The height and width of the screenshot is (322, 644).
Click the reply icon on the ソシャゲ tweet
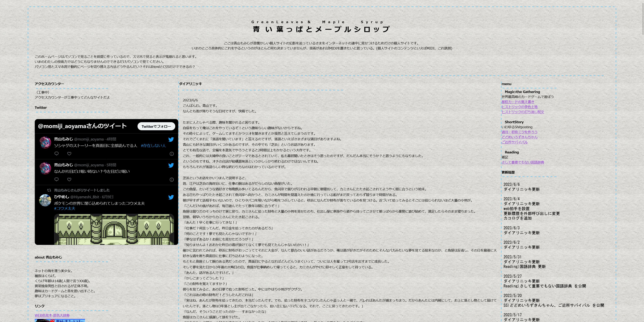click(57, 153)
